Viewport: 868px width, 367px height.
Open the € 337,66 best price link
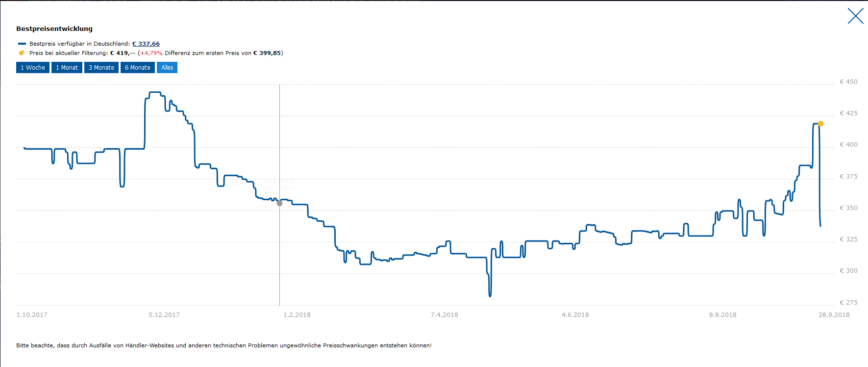click(x=146, y=44)
